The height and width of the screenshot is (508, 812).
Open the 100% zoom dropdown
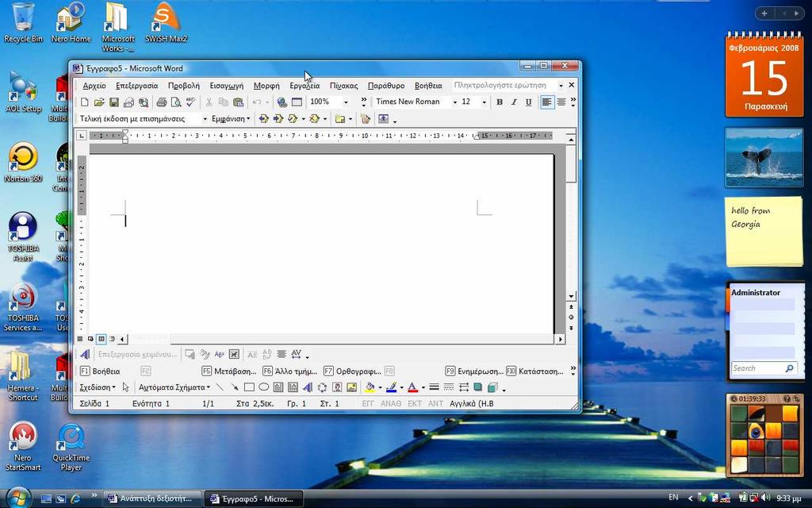(x=346, y=102)
